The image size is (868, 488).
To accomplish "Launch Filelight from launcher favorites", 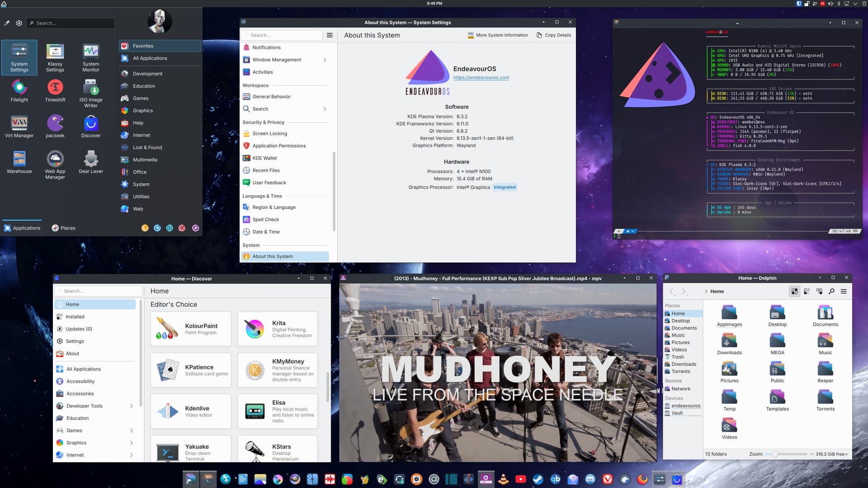I will tap(19, 90).
